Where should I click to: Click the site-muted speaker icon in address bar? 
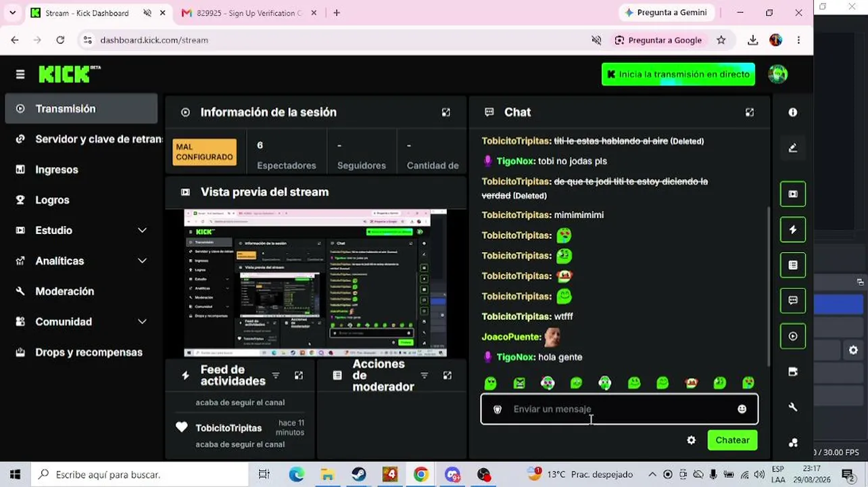(596, 40)
